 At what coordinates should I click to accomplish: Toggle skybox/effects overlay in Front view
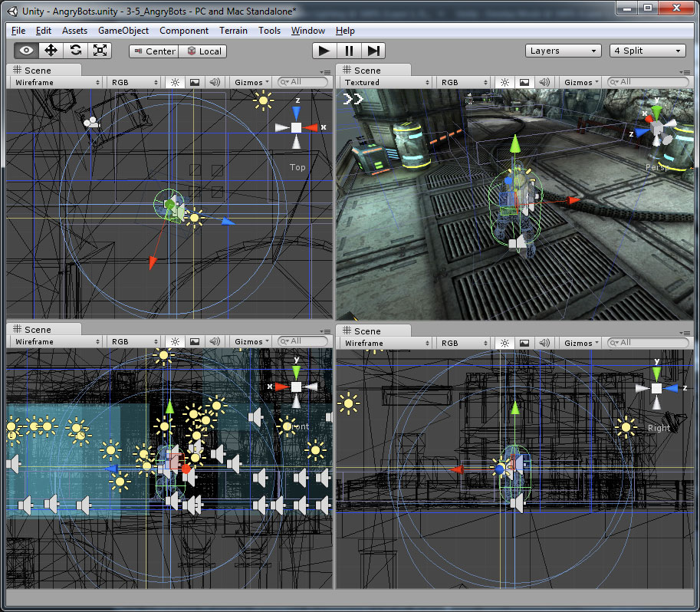(195, 341)
